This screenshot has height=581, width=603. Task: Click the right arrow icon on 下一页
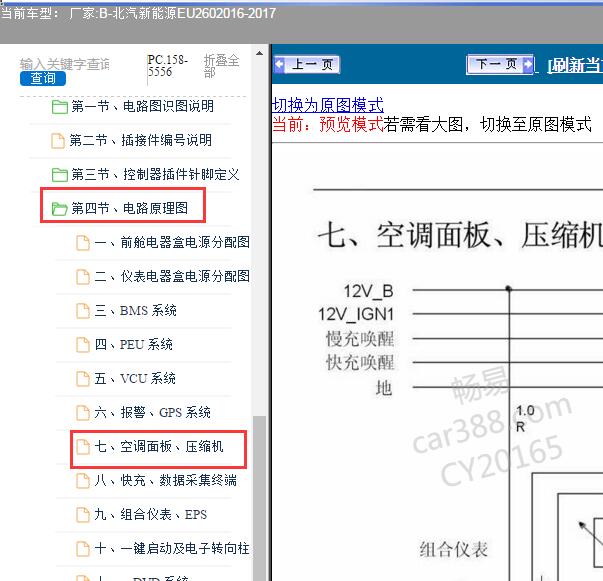point(528,64)
